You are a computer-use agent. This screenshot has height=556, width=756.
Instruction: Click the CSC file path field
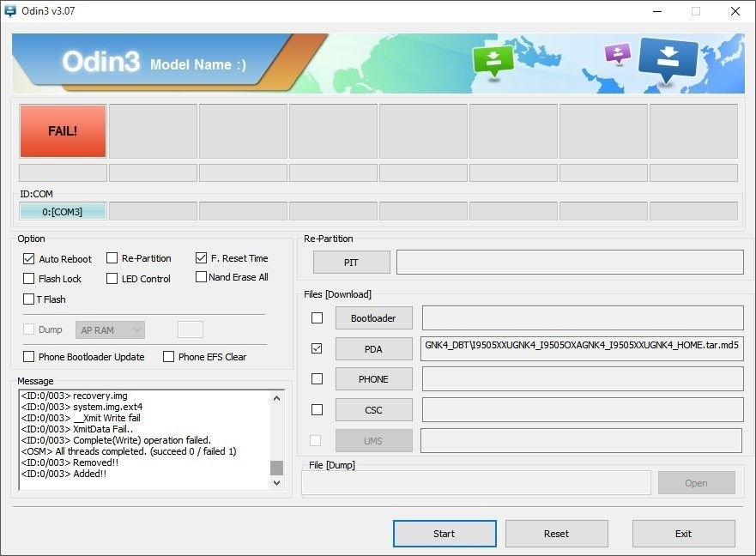pos(583,410)
